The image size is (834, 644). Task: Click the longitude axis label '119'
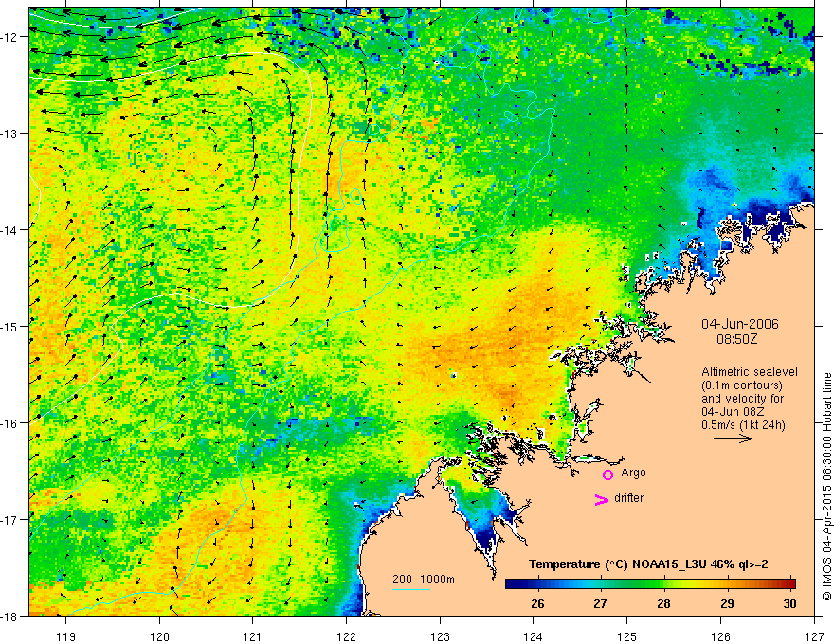(66, 636)
